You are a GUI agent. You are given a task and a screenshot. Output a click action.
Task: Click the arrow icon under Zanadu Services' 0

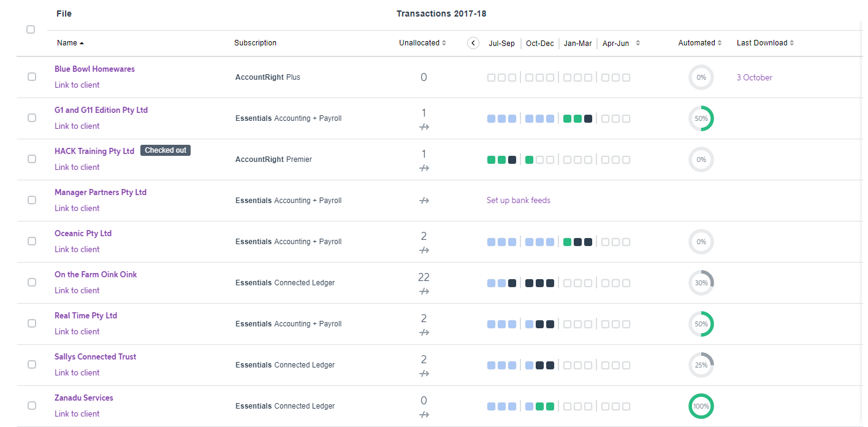(424, 414)
